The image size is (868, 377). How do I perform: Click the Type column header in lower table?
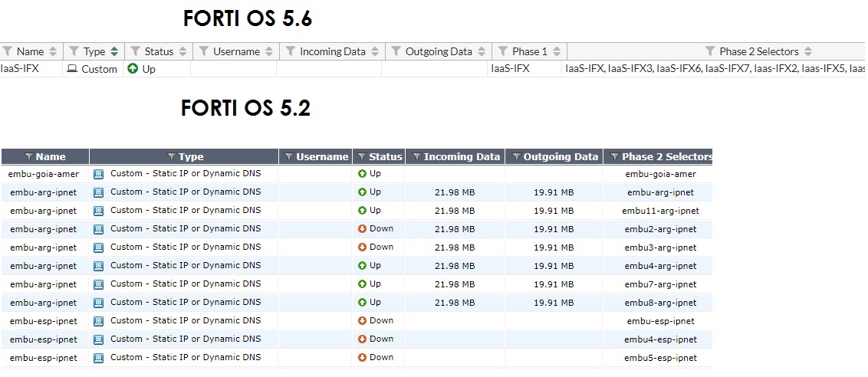(x=190, y=157)
